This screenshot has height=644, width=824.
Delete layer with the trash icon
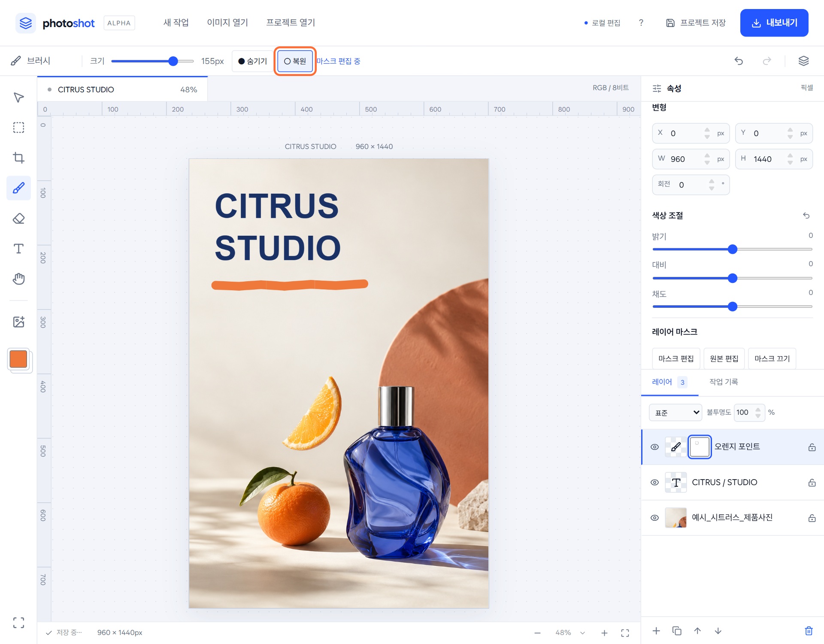coord(809,631)
